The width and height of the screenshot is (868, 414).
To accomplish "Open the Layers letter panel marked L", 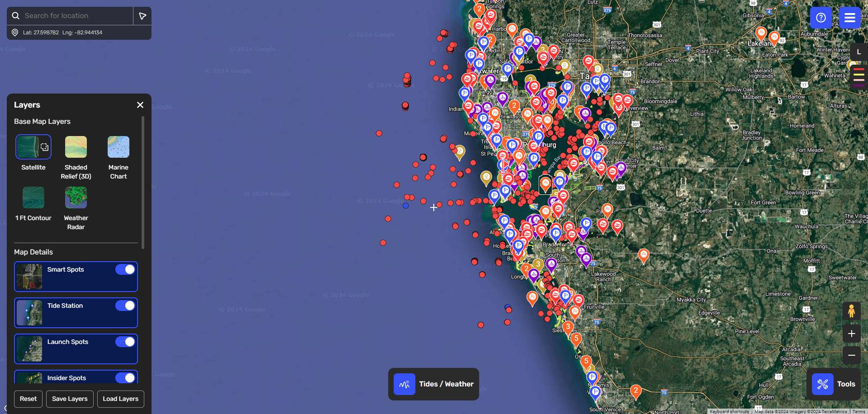I will tap(859, 52).
